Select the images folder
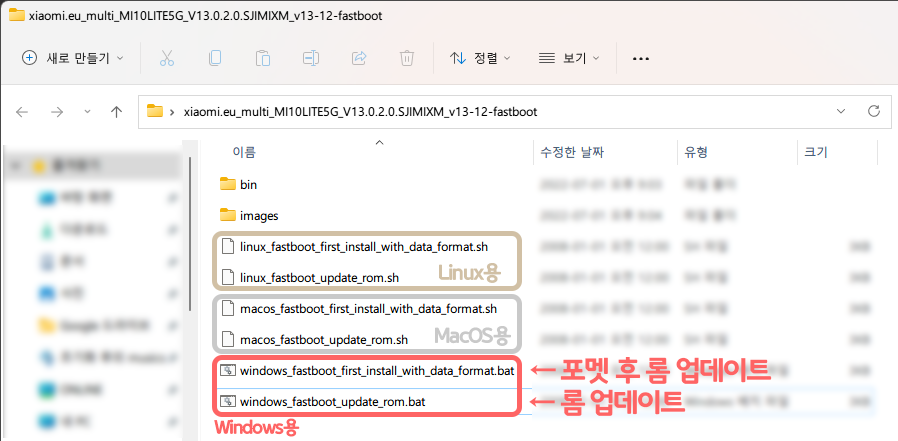898x441 pixels. tap(259, 216)
